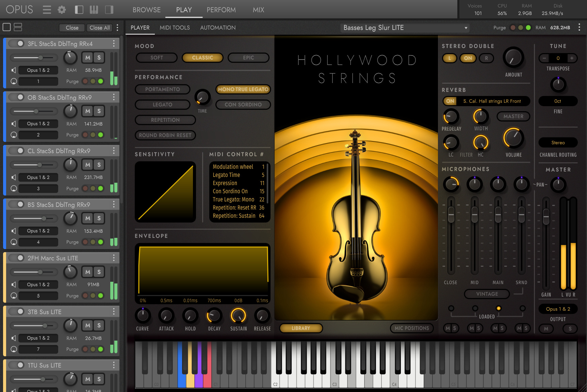587x392 pixels.
Task: Switch rack to single-square view icon
Action: [x=6, y=27]
